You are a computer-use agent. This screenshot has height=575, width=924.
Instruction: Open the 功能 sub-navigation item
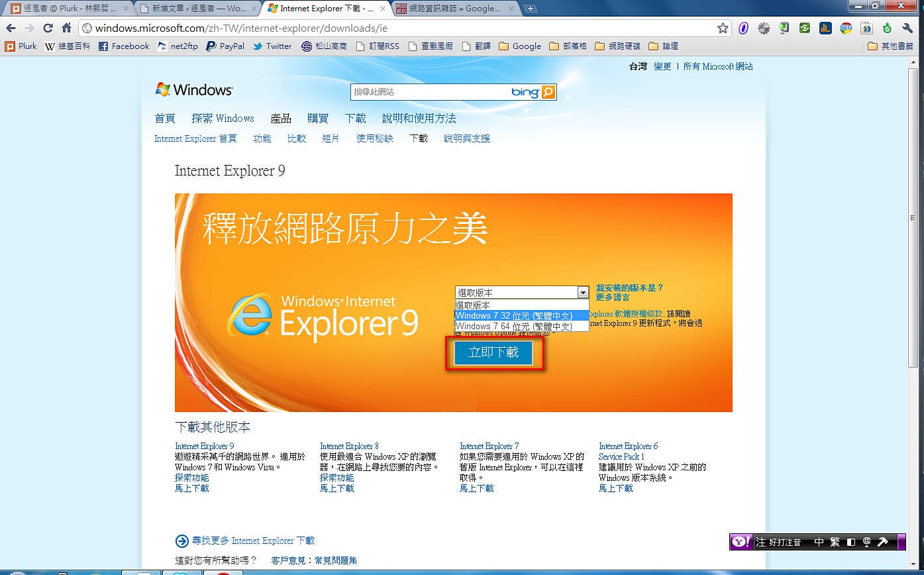262,138
